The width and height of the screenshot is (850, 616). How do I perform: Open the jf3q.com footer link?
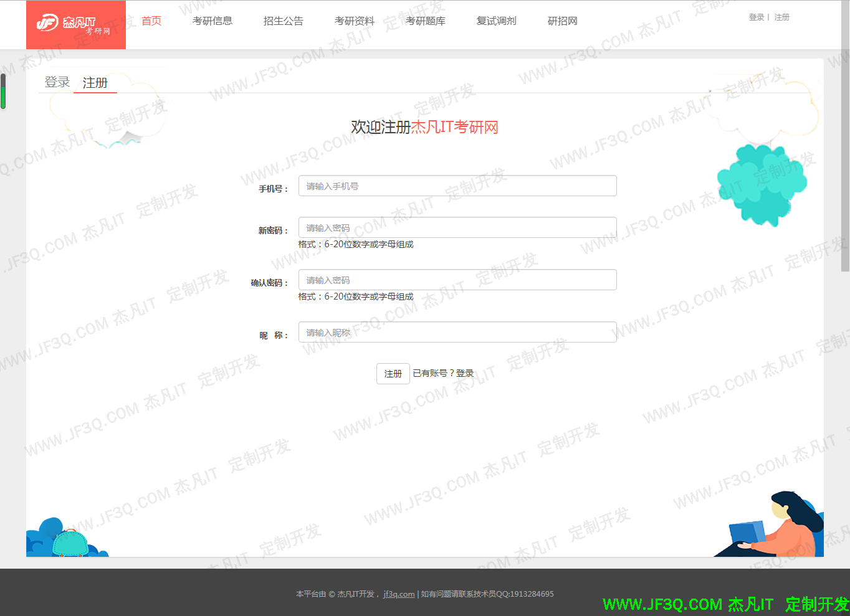pyautogui.click(x=399, y=594)
